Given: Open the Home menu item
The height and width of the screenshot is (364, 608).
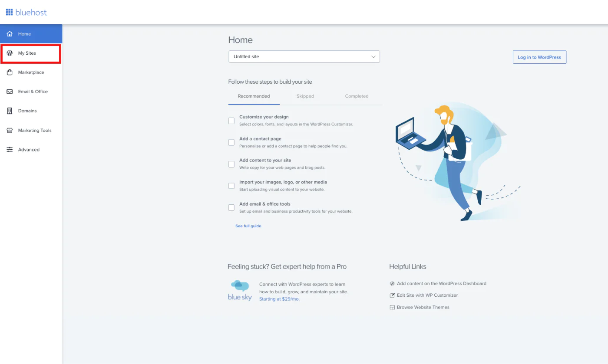Looking at the screenshot, I should (31, 34).
